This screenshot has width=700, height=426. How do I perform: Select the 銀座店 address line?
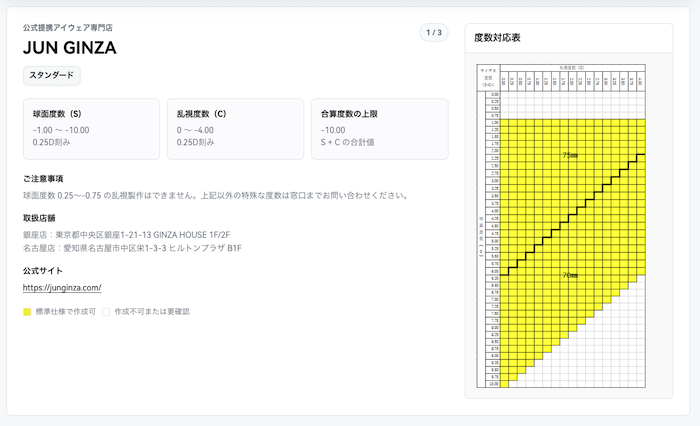[127, 235]
